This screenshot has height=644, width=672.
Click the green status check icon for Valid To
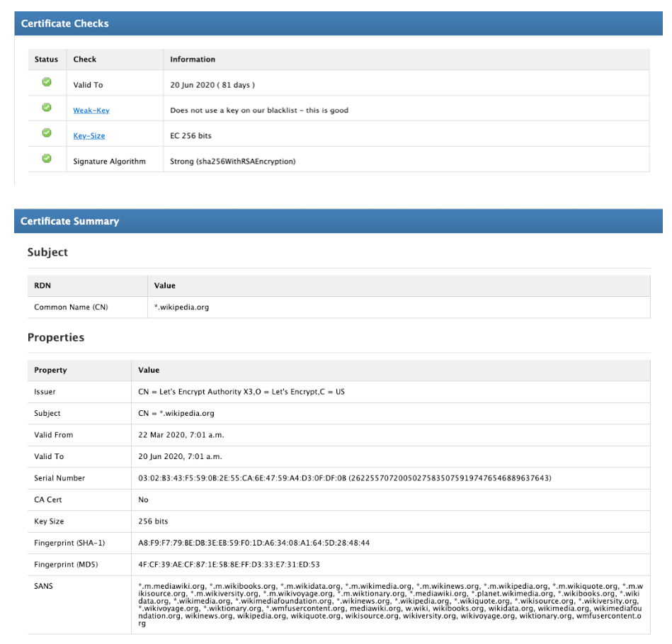(47, 82)
